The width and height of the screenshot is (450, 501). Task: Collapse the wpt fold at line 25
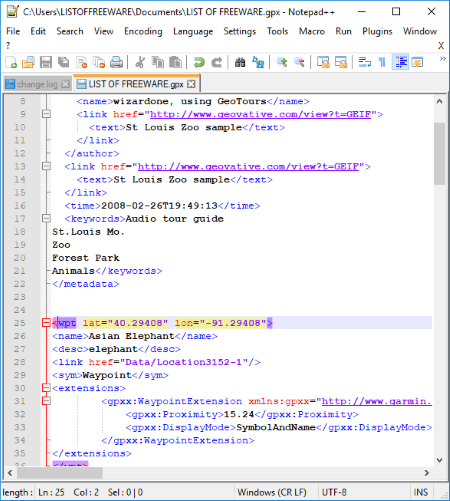pyautogui.click(x=46, y=323)
